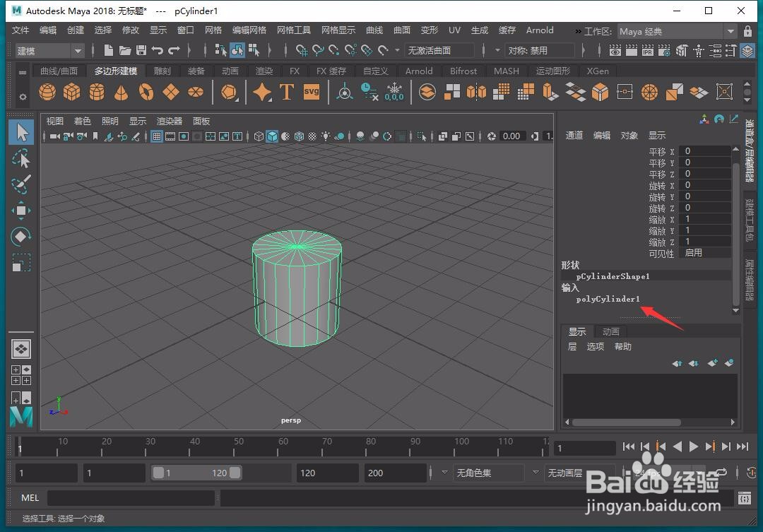The image size is (763, 532).
Task: Open the UV menu
Action: [454, 30]
